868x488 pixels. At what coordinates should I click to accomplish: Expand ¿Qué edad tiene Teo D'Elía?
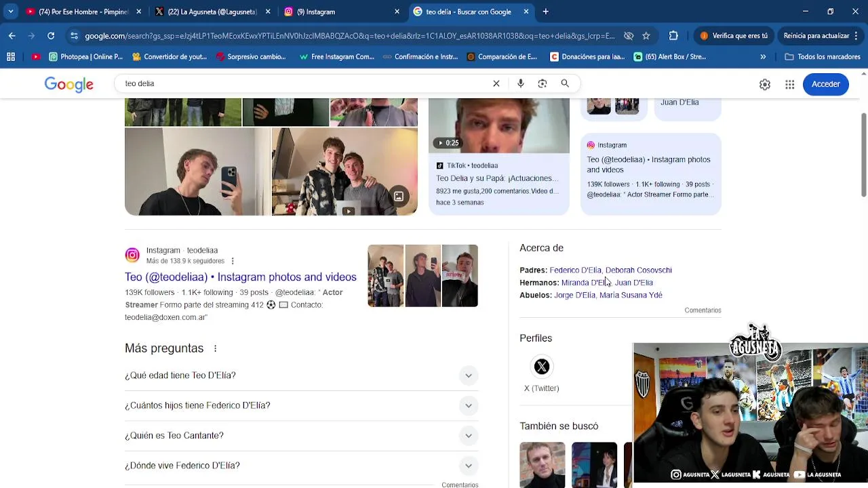pyautogui.click(x=302, y=375)
